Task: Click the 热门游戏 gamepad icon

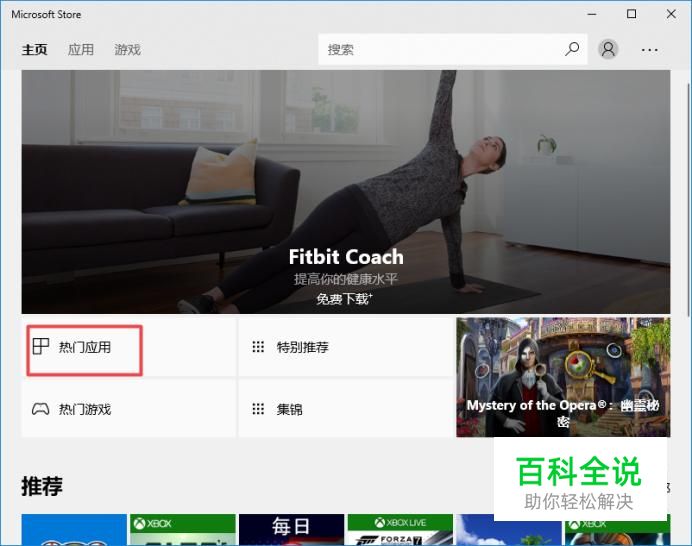Action: pos(41,409)
